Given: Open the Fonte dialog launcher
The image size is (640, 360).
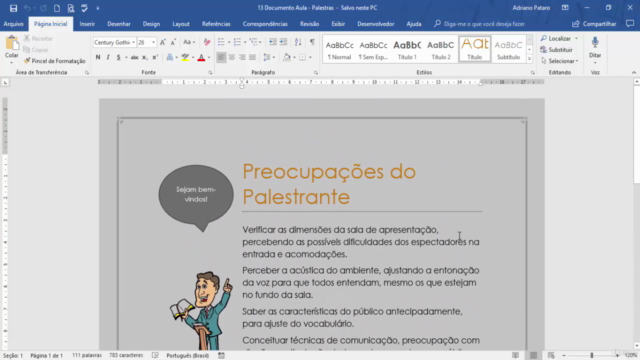Looking at the screenshot, I should click(x=210, y=73).
